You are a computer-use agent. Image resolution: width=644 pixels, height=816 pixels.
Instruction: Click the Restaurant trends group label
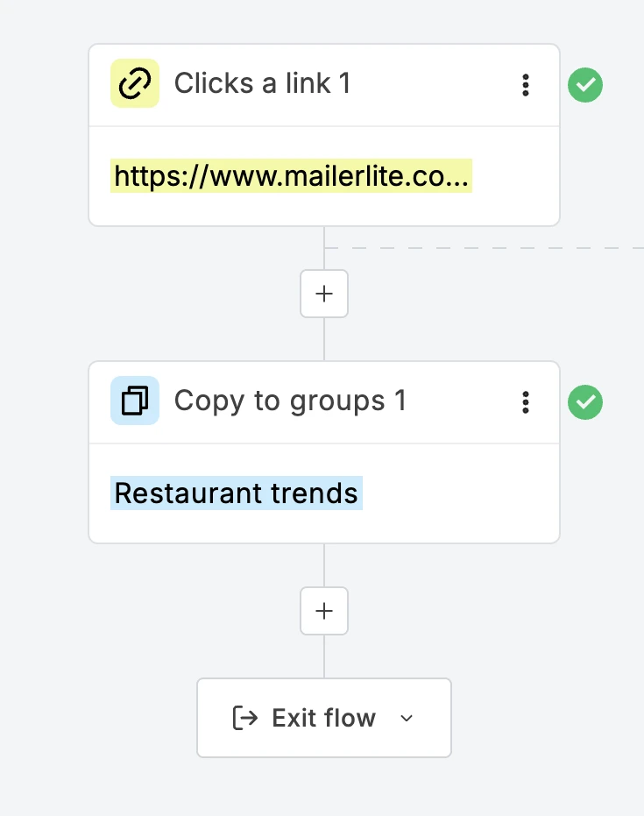coord(236,493)
